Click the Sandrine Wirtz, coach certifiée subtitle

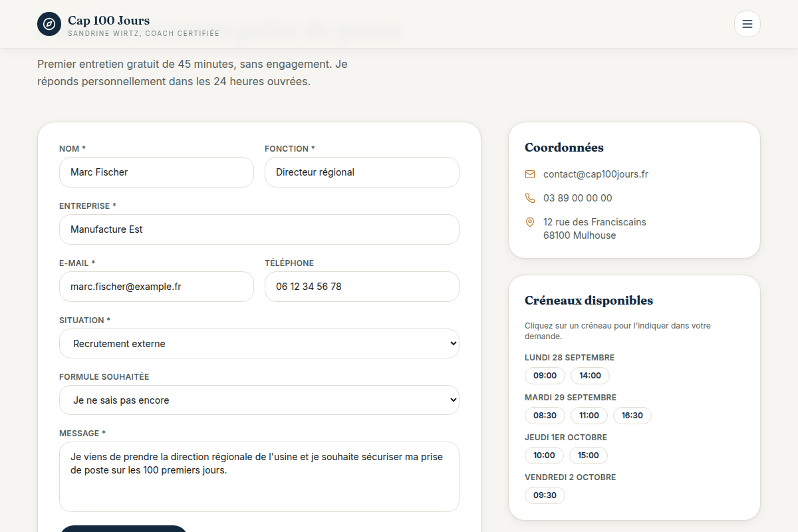[144, 33]
